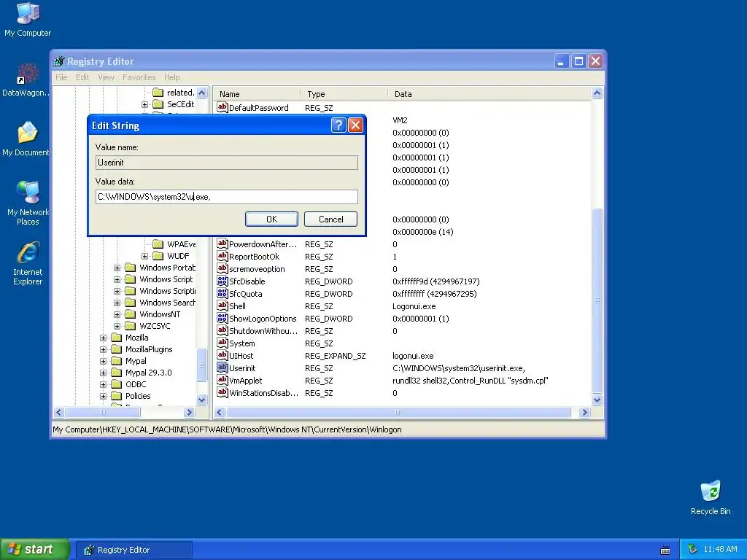Click the help question mark in Edit String
This screenshot has width=747, height=560.
338,125
